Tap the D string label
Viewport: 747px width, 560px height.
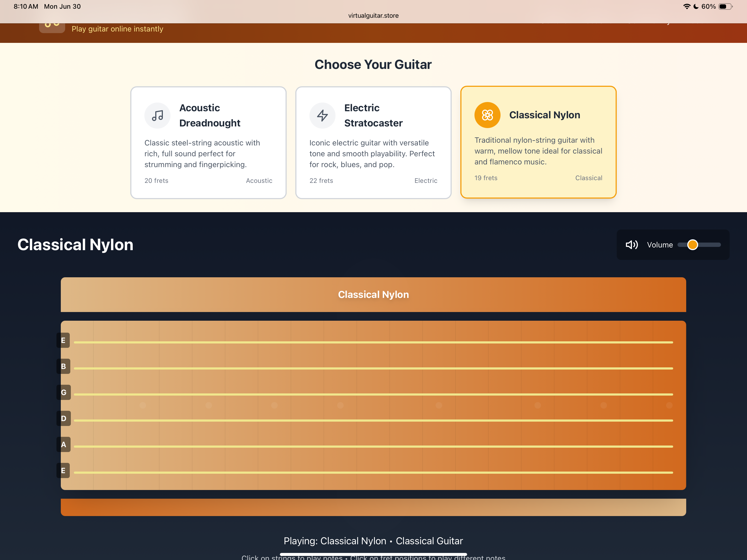click(64, 418)
